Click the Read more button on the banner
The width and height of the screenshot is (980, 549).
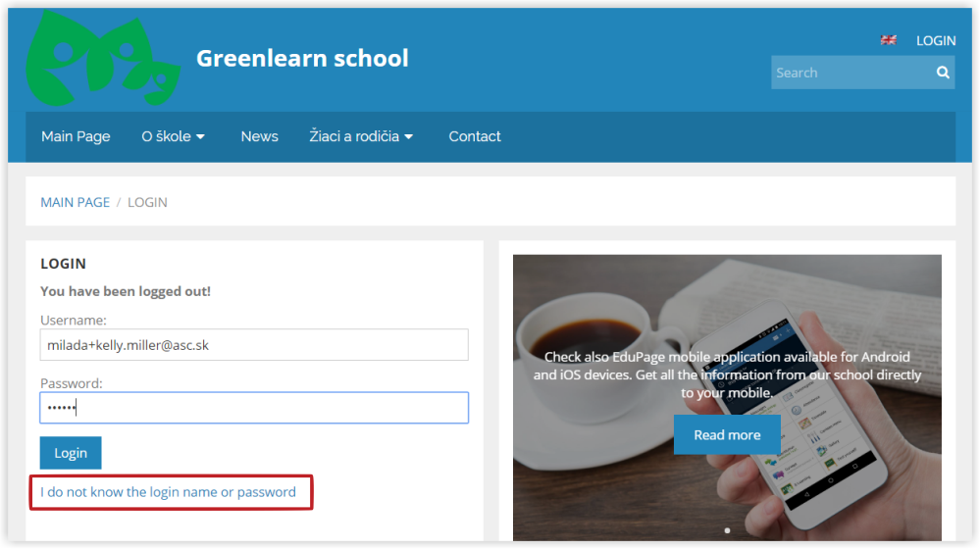pos(727,434)
